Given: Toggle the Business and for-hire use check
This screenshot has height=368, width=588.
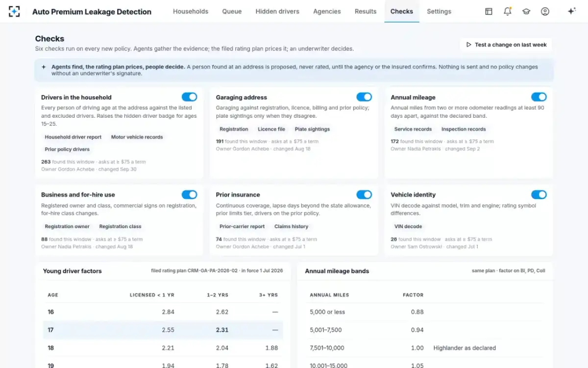Looking at the screenshot, I should coord(189,195).
